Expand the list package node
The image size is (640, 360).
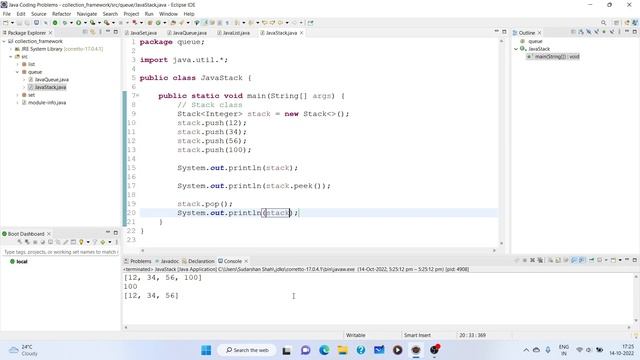(x=18, y=64)
